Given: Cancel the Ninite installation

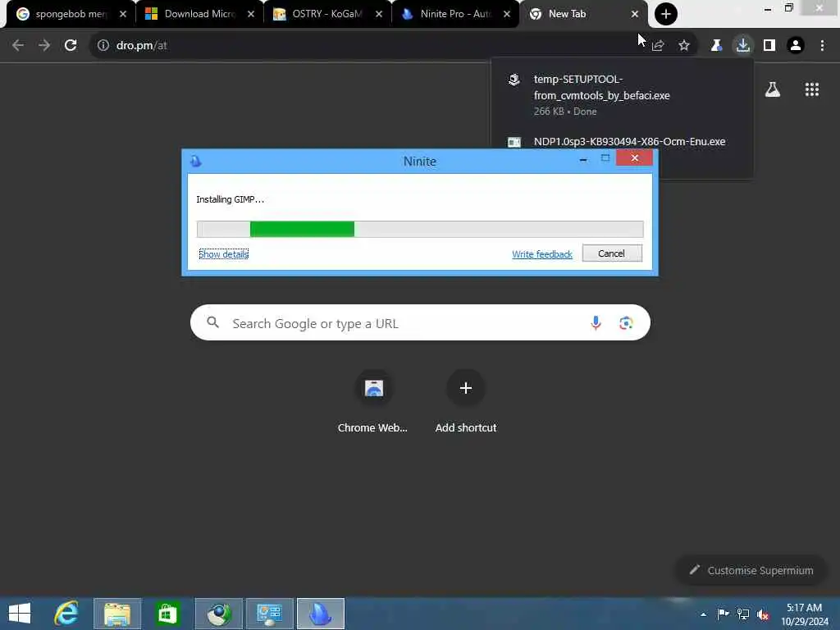Looking at the screenshot, I should (x=612, y=253).
